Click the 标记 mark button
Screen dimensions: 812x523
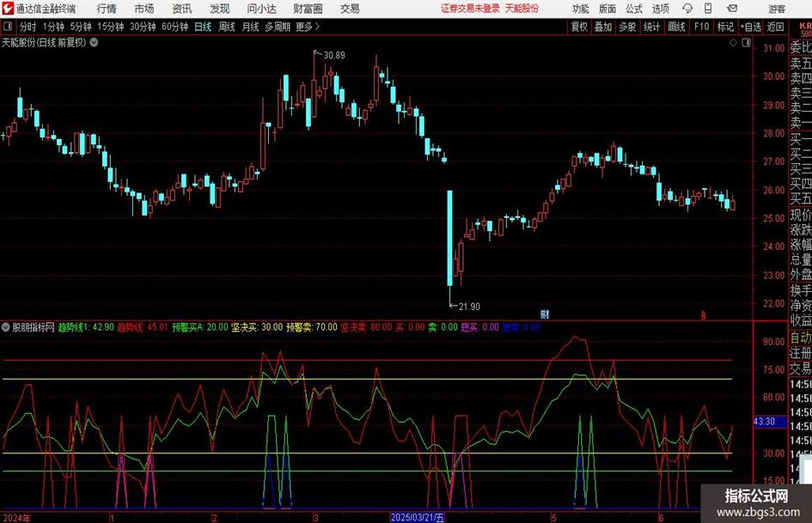pos(725,27)
